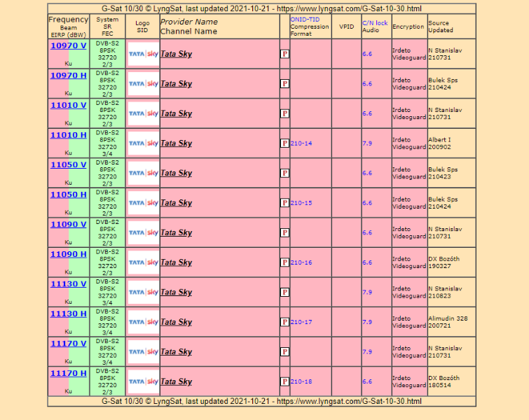Select the 11050 H frequency link
Image resolution: width=529 pixels, height=420 pixels.
[68, 195]
